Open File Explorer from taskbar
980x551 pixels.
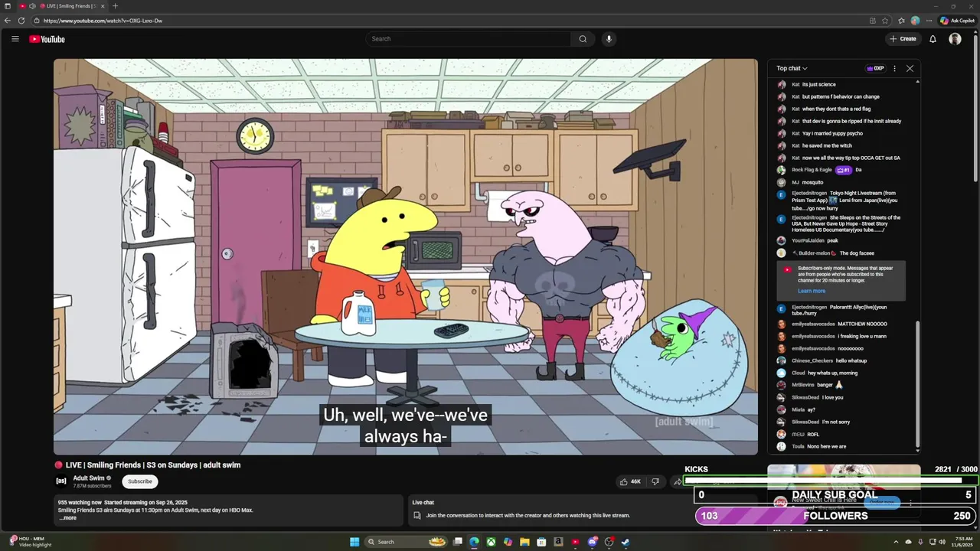point(524,542)
